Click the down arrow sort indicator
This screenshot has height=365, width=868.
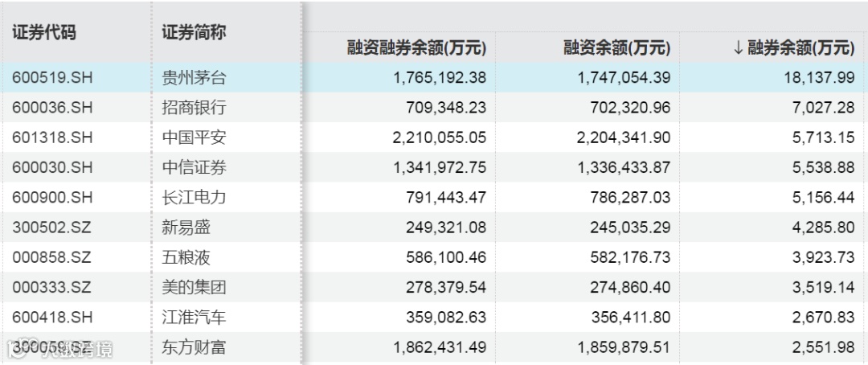pyautogui.click(x=737, y=48)
